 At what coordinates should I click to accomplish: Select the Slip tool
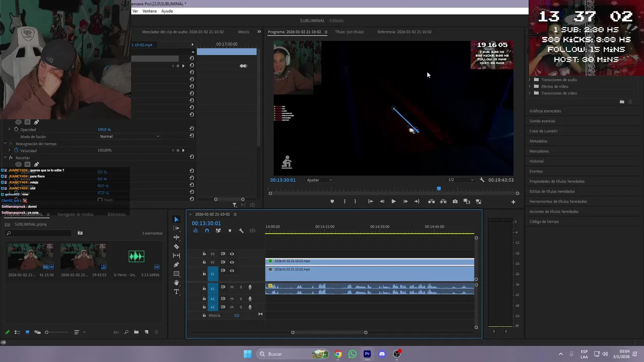[177, 255]
